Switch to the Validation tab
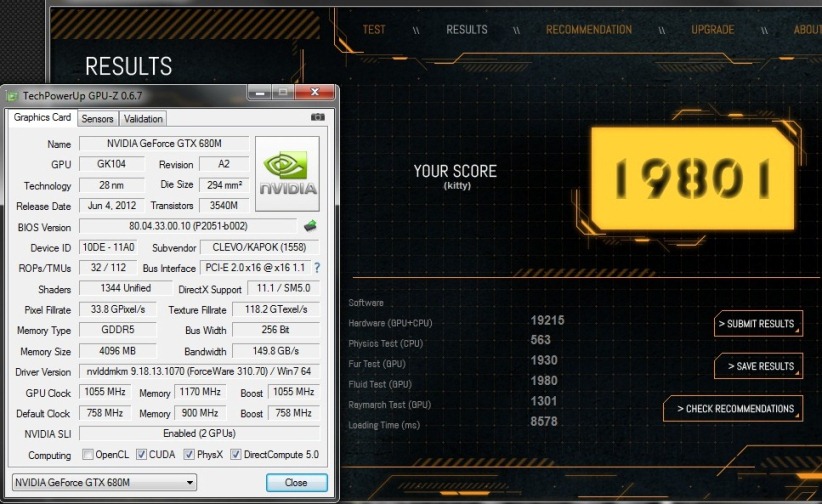Screen dimensions: 822x504 click(143, 119)
